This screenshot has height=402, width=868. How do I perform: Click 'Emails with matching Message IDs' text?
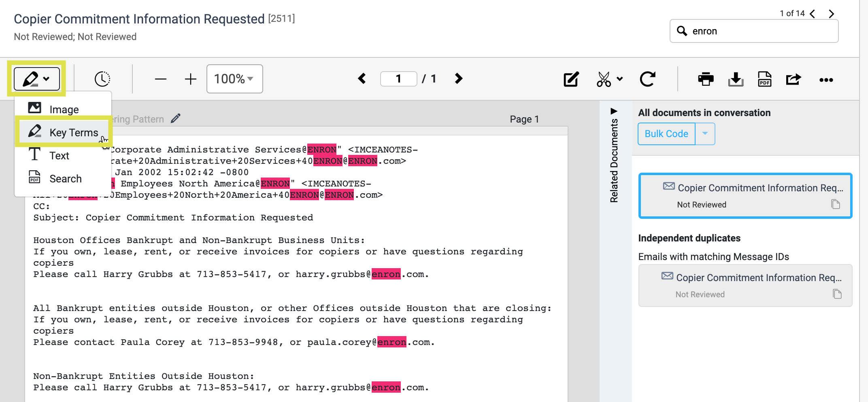(x=713, y=257)
